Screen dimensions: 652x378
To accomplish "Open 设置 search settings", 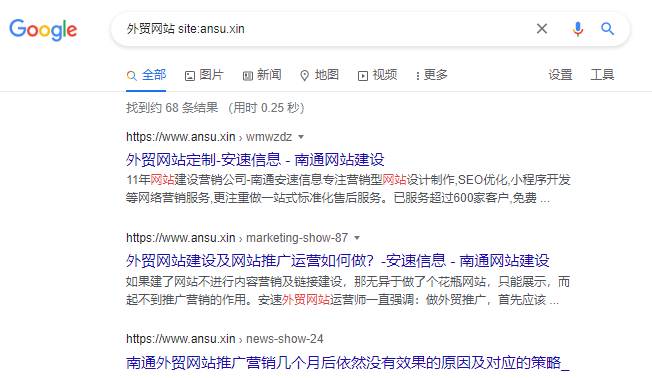I will click(560, 75).
